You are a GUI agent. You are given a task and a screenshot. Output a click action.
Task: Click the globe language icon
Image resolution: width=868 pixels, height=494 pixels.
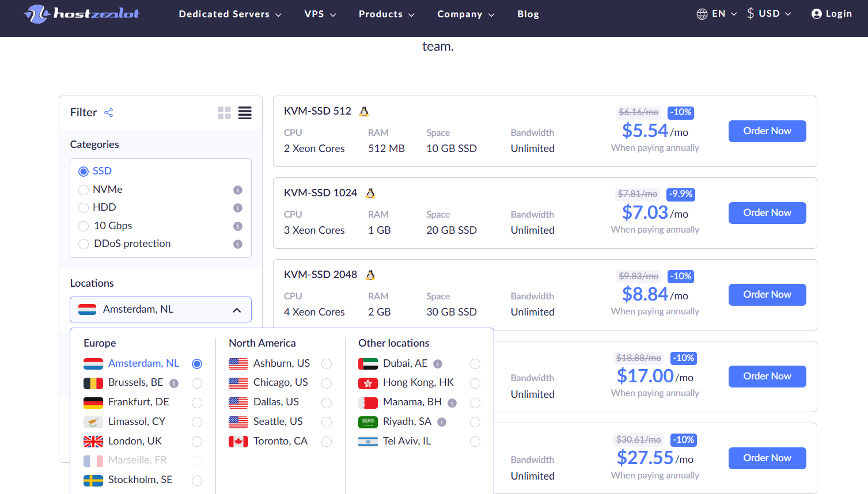click(702, 14)
